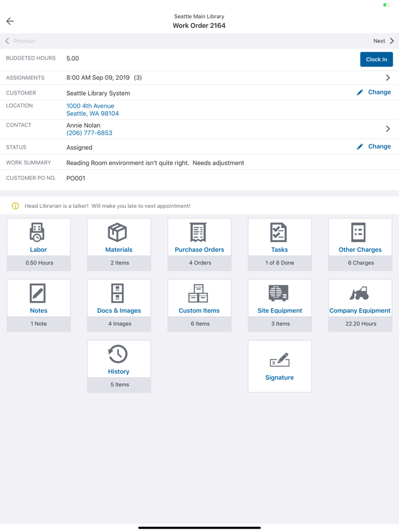Open the Other Charges icon

pyautogui.click(x=359, y=232)
